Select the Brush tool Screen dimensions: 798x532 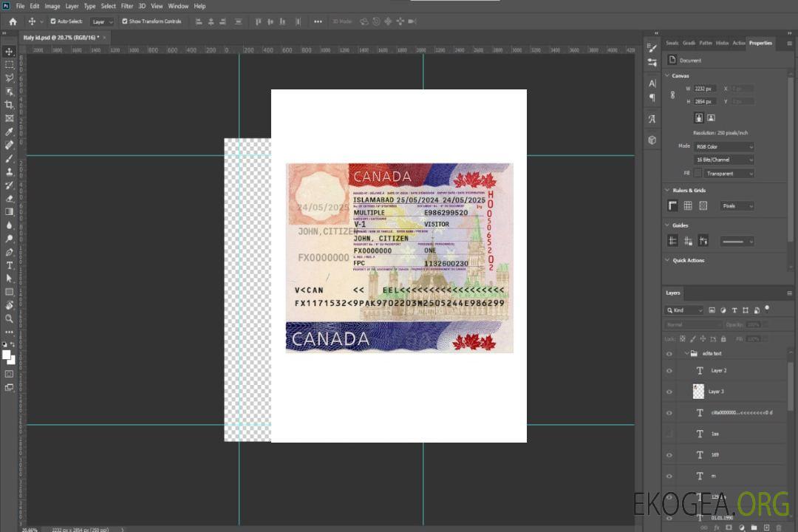(x=9, y=158)
